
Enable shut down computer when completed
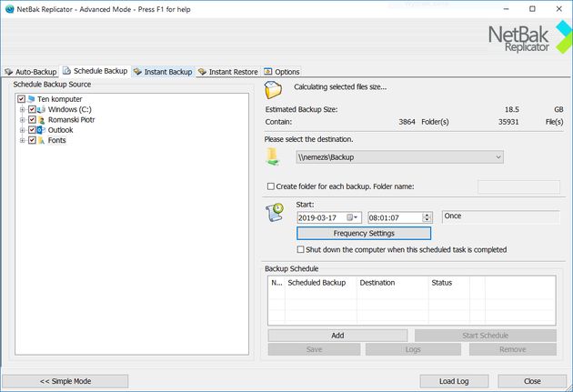point(300,249)
